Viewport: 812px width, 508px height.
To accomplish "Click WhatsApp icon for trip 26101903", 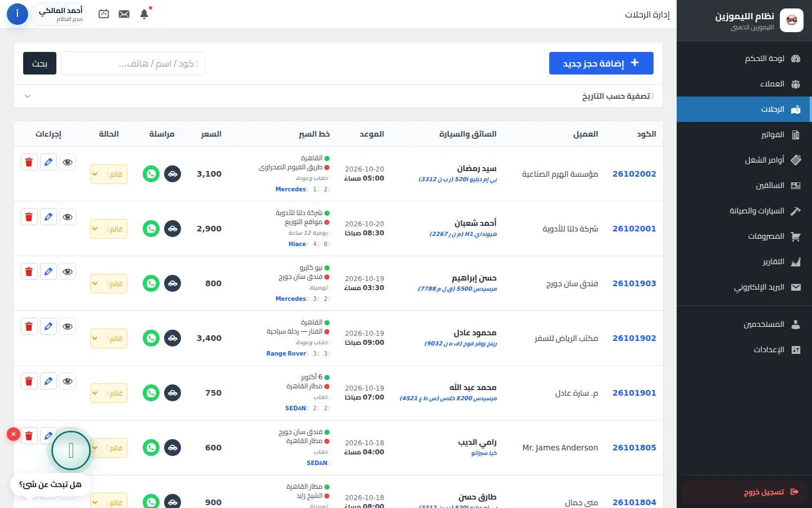I will tap(151, 283).
